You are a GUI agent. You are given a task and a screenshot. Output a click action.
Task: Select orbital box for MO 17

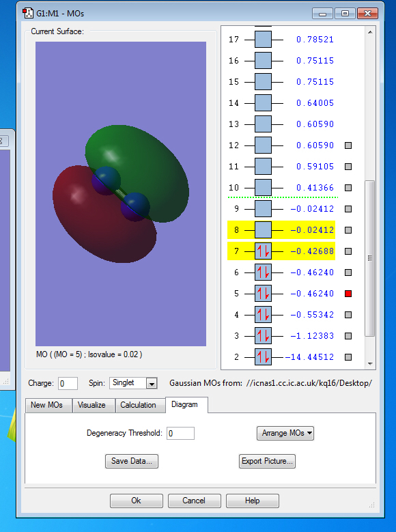(x=263, y=40)
